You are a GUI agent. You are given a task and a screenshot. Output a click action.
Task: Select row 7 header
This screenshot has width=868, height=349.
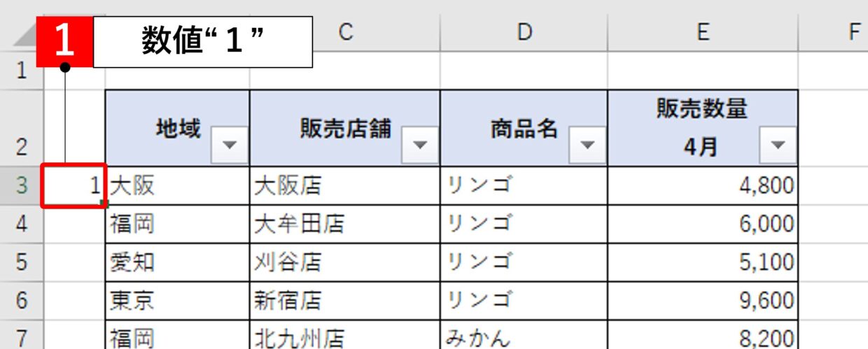click(21, 338)
